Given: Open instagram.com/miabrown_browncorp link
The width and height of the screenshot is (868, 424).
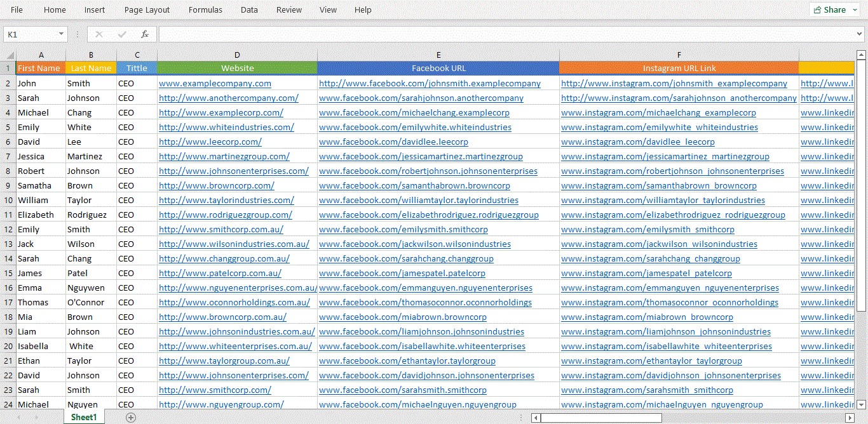Looking at the screenshot, I should point(647,317).
